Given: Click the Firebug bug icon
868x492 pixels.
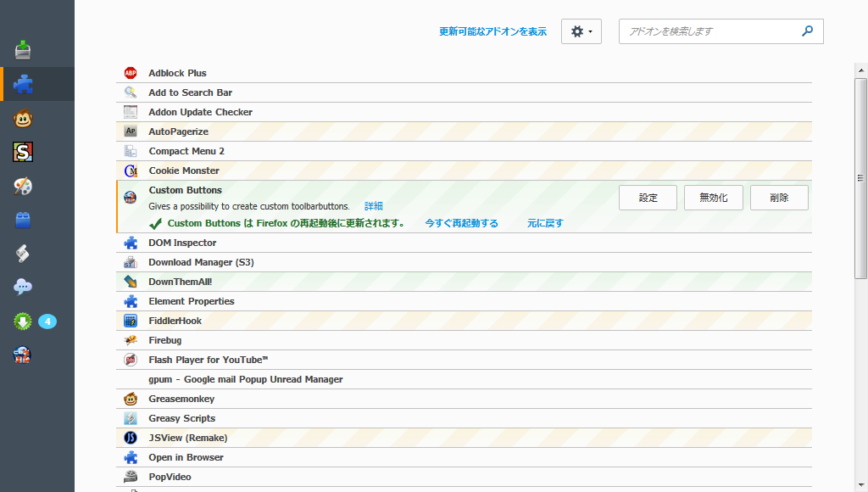Looking at the screenshot, I should (131, 340).
